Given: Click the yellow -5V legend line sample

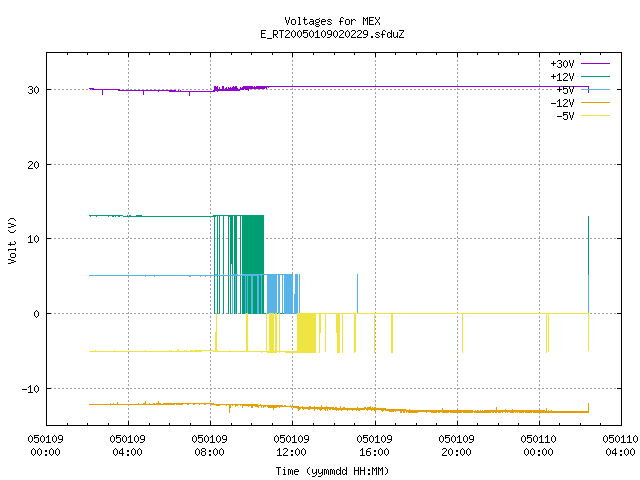Looking at the screenshot, I should [595, 116].
